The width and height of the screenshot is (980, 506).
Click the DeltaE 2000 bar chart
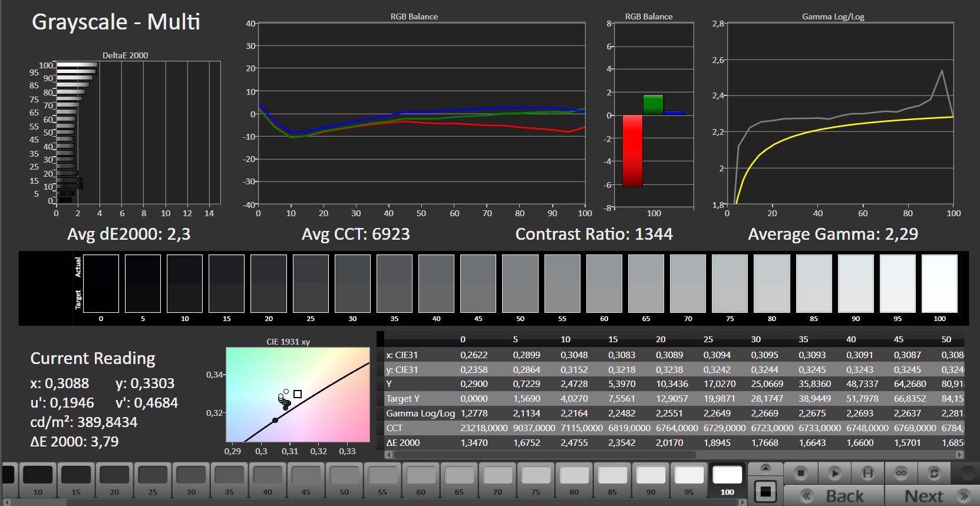point(138,133)
